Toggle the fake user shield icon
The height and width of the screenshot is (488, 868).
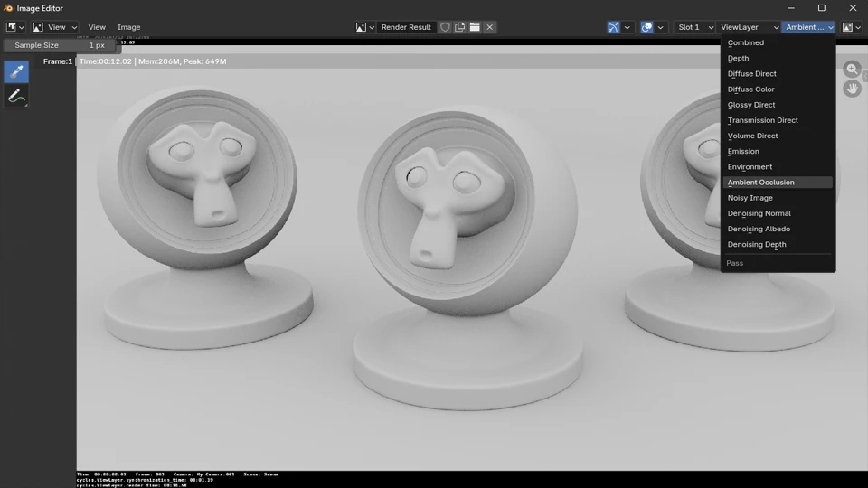coord(445,27)
